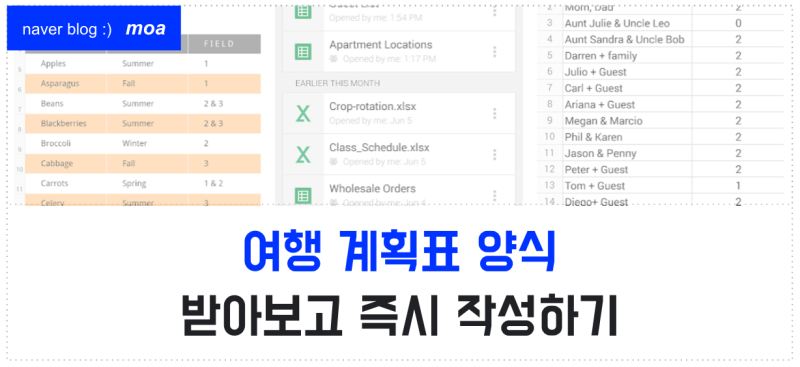
Task: Select the Broccoli cell
Action: [x=66, y=143]
